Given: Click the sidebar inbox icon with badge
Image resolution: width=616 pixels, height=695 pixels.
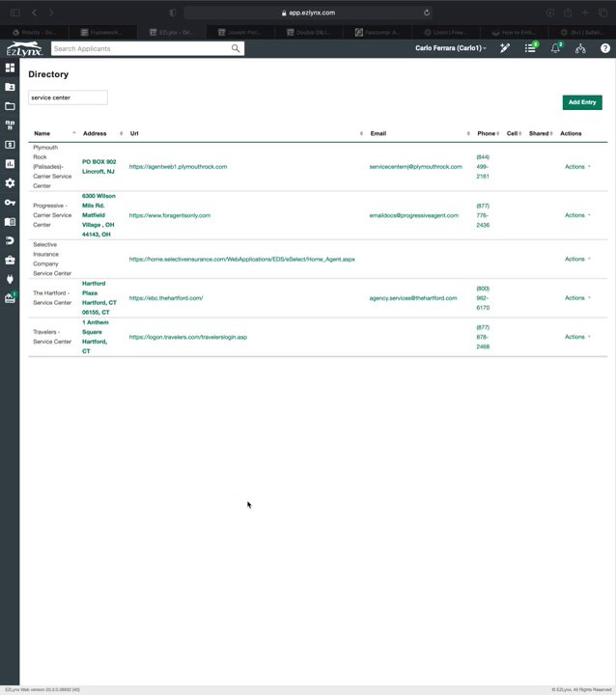Looking at the screenshot, I should point(10,298).
